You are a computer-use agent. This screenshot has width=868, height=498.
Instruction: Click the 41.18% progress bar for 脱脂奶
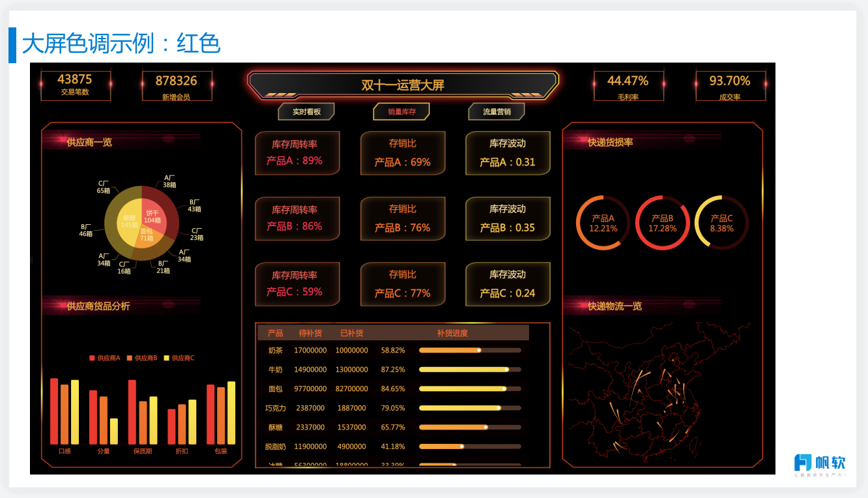click(470, 447)
